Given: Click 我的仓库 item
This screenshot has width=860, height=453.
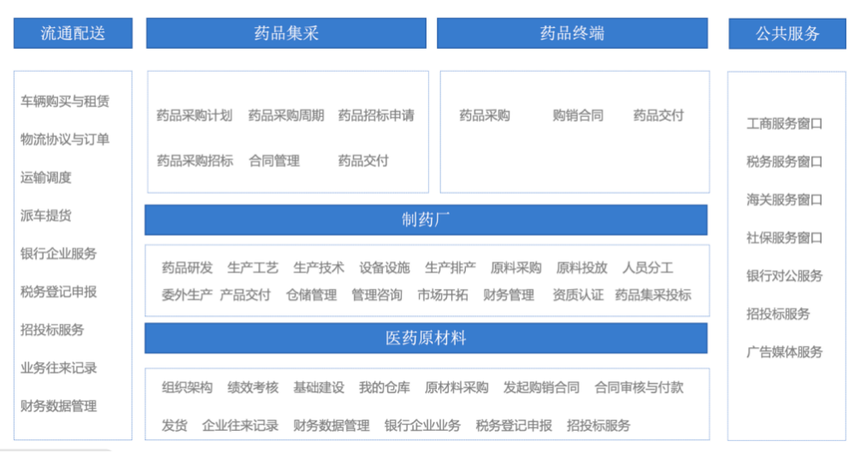Looking at the screenshot, I should tap(384, 388).
